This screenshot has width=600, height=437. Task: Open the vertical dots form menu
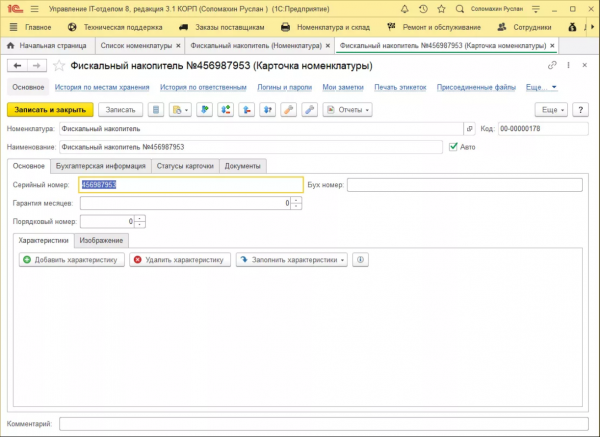point(568,65)
